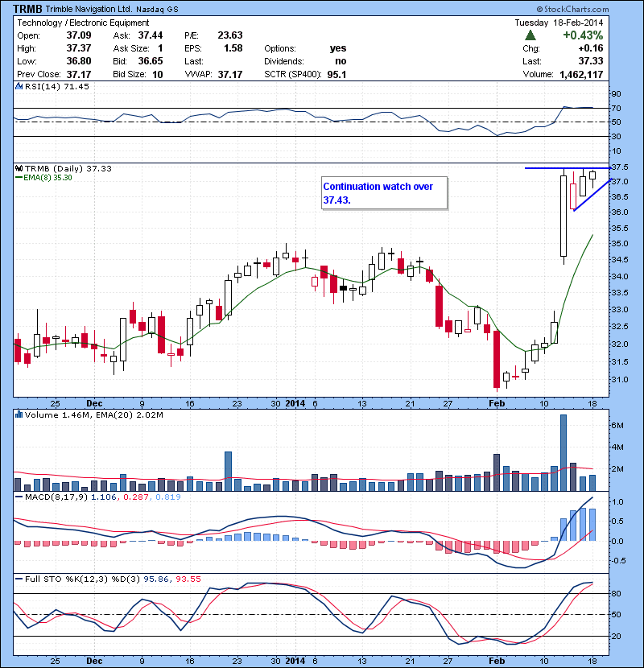Click the tallest blue volume bar near 6M
This screenshot has height=668, width=644.
(563, 453)
